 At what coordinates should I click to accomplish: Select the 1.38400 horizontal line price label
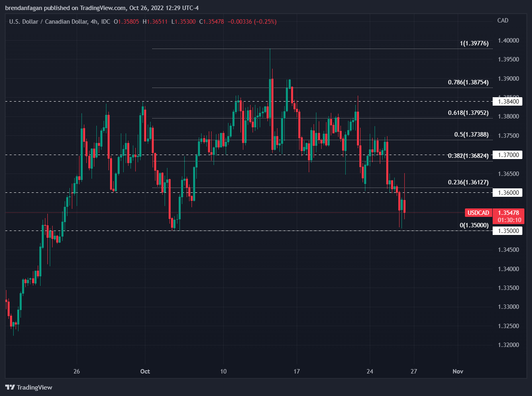(508, 102)
